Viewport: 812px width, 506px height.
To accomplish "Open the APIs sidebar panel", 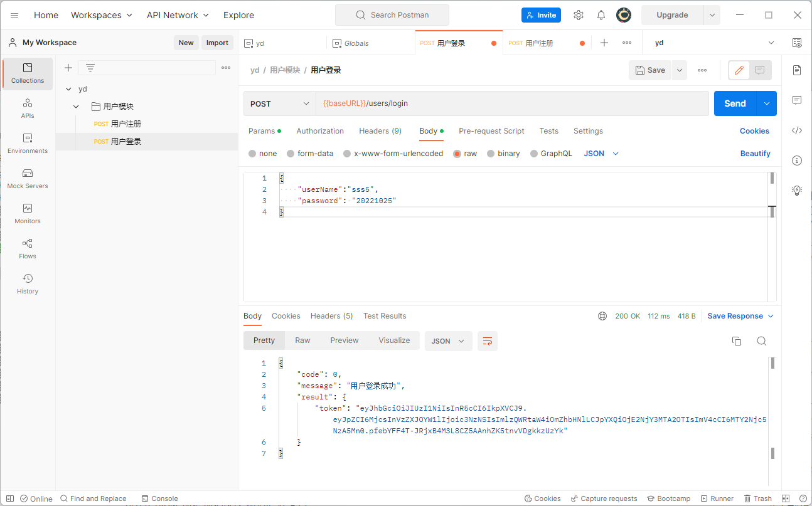I will click(28, 108).
